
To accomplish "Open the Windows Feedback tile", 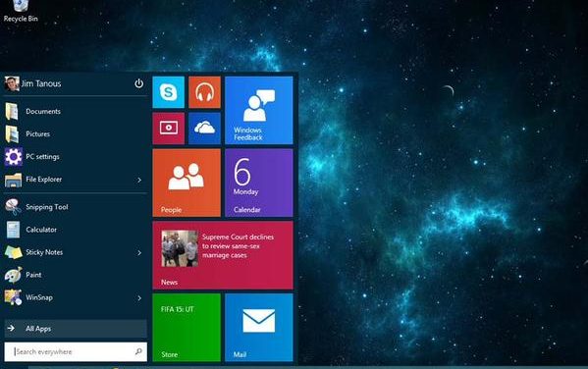I will 259,110.
